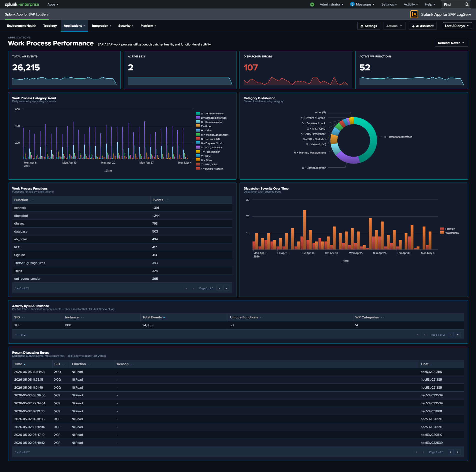Toggle O = Enqueue / Lock legend entry

(209, 143)
